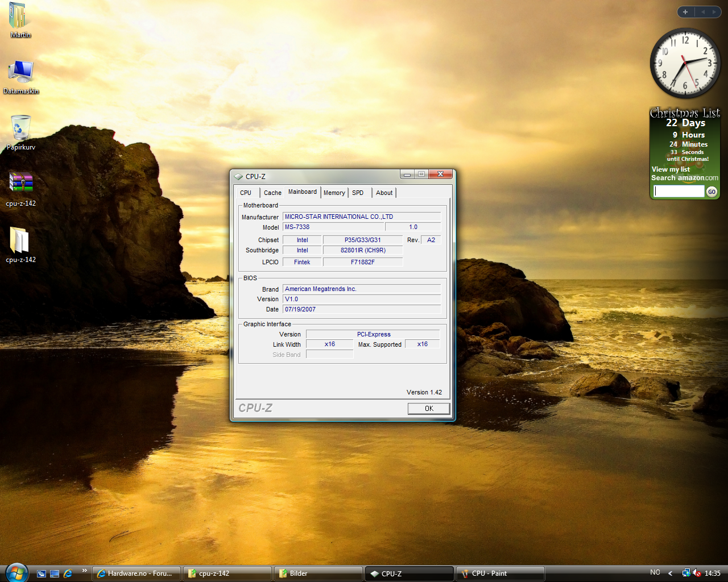Click the GO button in Amazon gadget
The height and width of the screenshot is (582, 728).
pyautogui.click(x=712, y=192)
